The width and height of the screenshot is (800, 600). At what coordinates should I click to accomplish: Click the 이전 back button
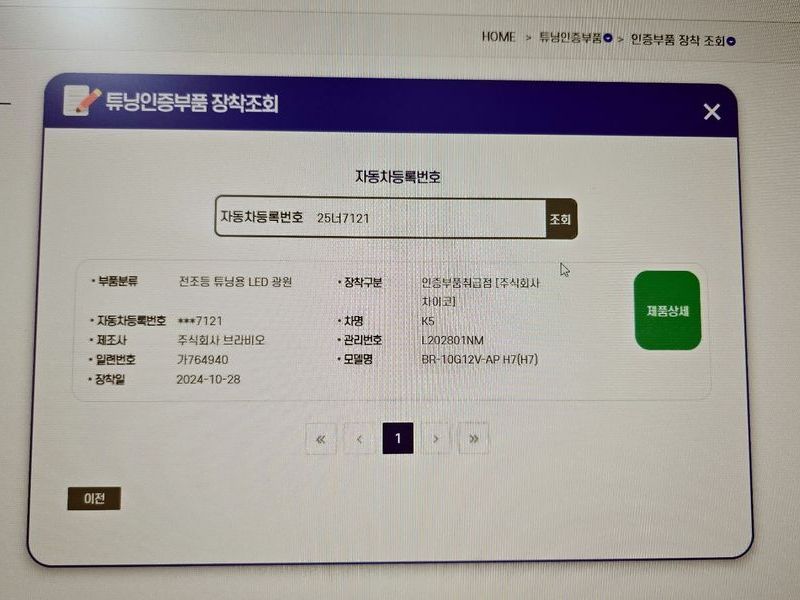click(94, 497)
